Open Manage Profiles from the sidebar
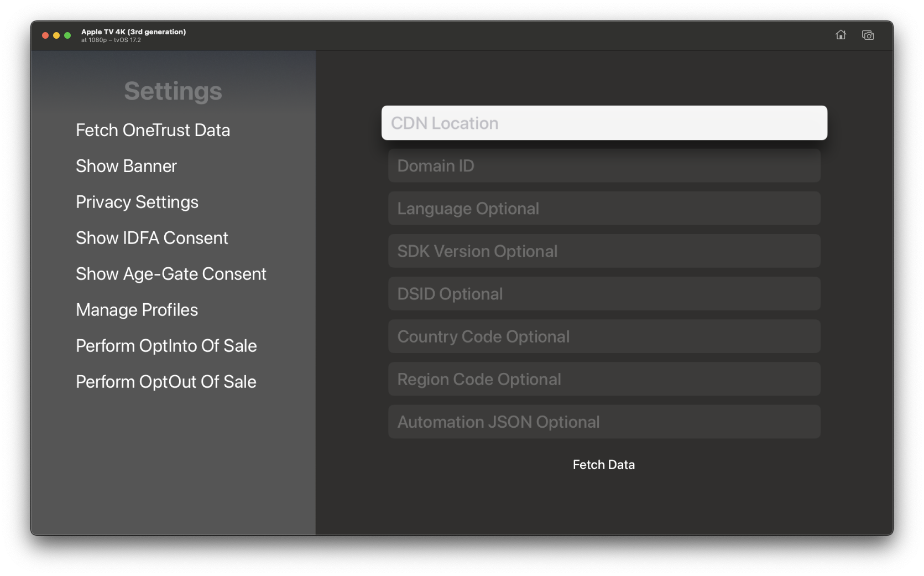The width and height of the screenshot is (924, 576). pos(137,310)
